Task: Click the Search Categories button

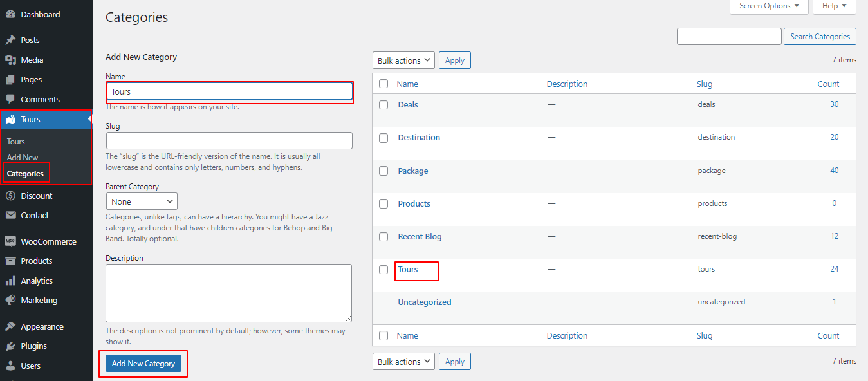Action: [x=820, y=37]
